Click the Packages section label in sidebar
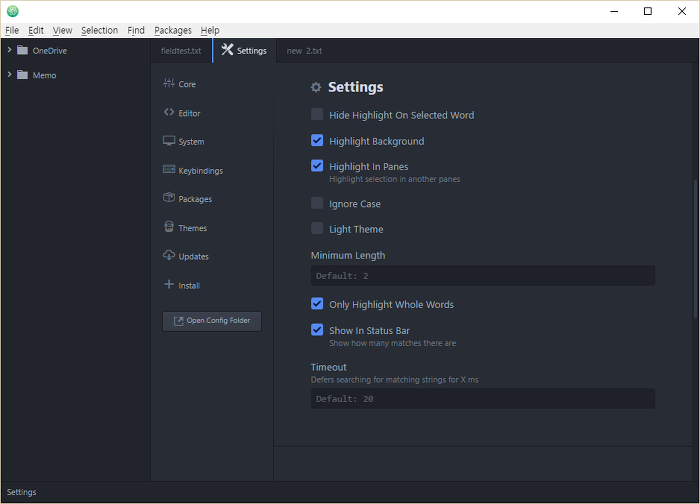 pos(195,199)
